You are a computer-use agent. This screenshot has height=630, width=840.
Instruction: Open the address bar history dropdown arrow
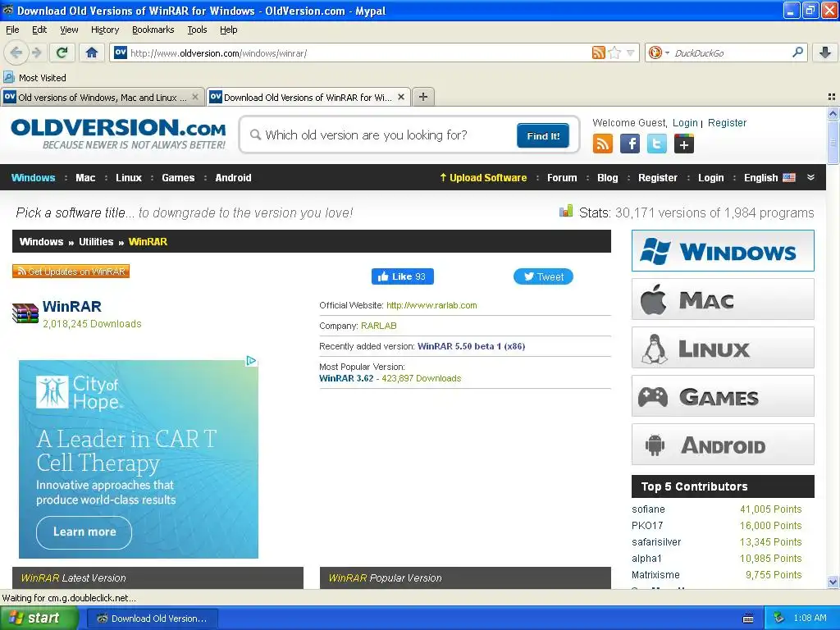[631, 52]
